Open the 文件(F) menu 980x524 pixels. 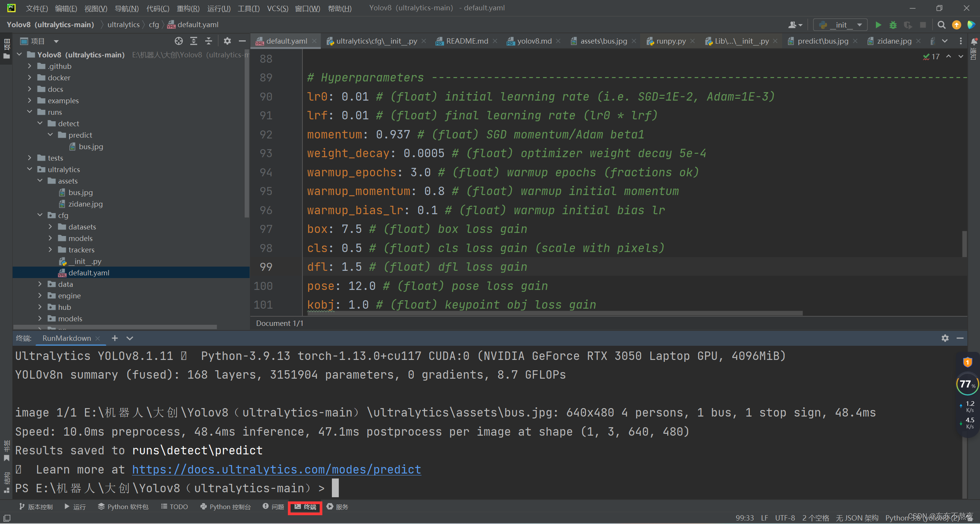coord(36,8)
